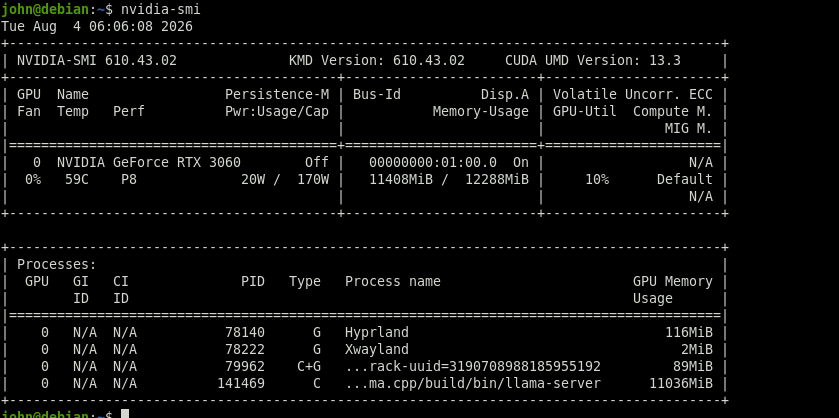The height and width of the screenshot is (418, 839).
Task: Click the GPU utilization "10%"
Action: (x=597, y=179)
